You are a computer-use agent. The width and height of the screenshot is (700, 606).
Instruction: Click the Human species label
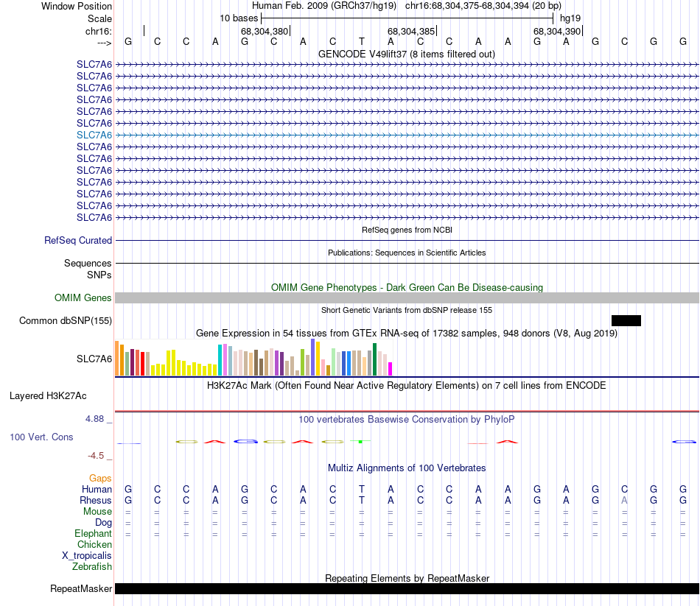[x=97, y=490]
